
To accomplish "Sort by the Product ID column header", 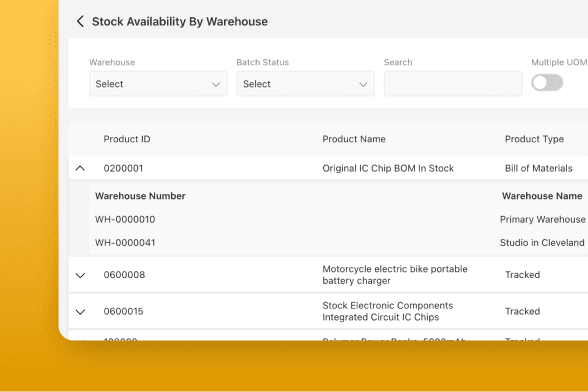I will point(127,139).
